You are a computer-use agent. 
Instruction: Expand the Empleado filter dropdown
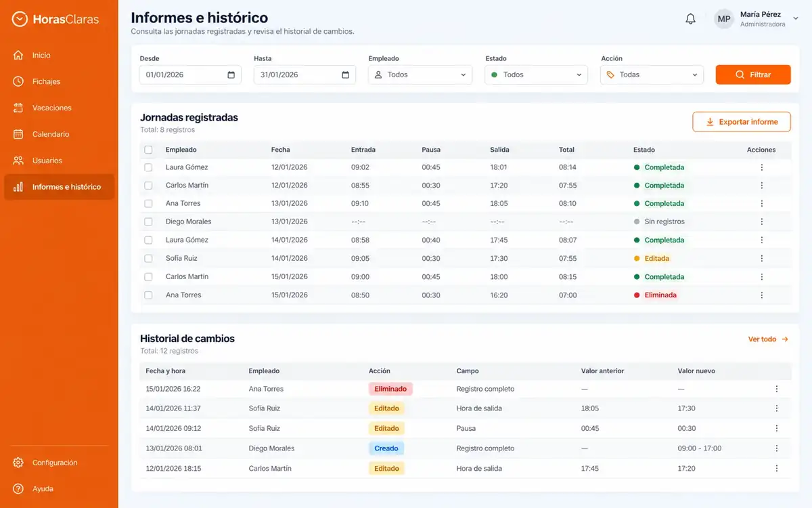(x=420, y=75)
